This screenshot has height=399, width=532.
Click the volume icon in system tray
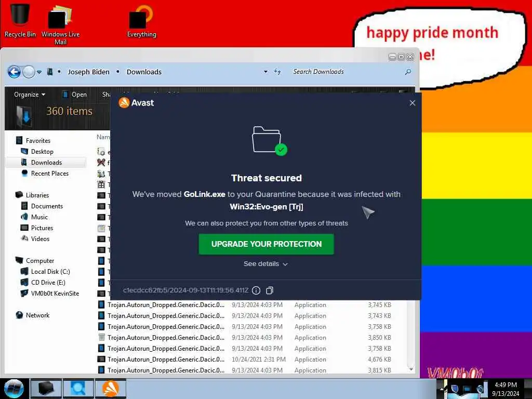click(x=480, y=389)
